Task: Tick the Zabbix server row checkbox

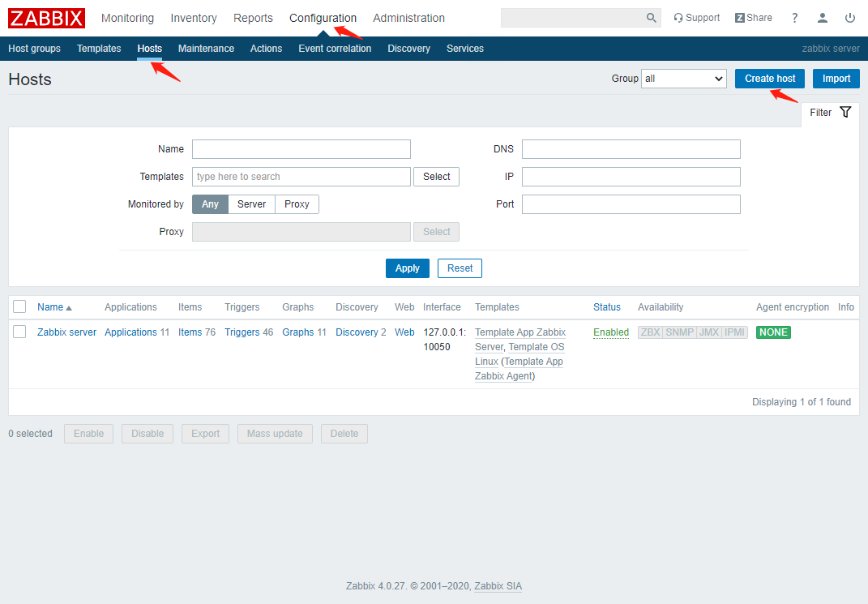Action: point(19,332)
